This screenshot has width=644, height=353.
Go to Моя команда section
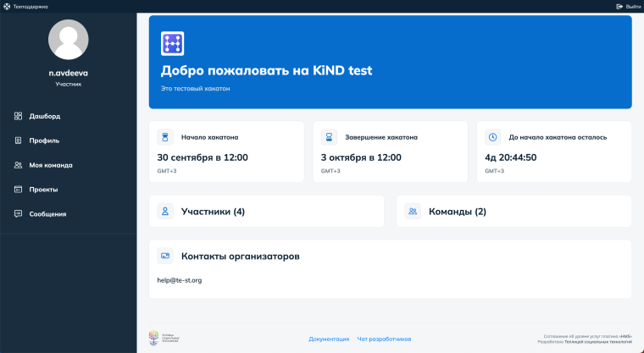pyautogui.click(x=50, y=165)
